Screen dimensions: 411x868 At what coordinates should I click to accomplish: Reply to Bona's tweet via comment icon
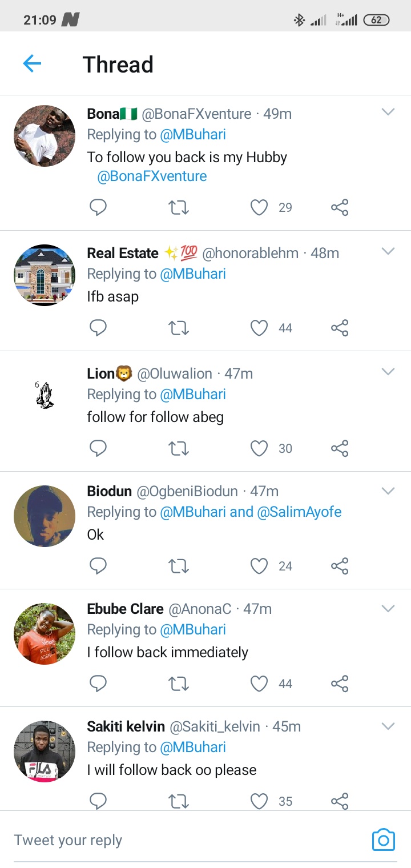pos(98,207)
